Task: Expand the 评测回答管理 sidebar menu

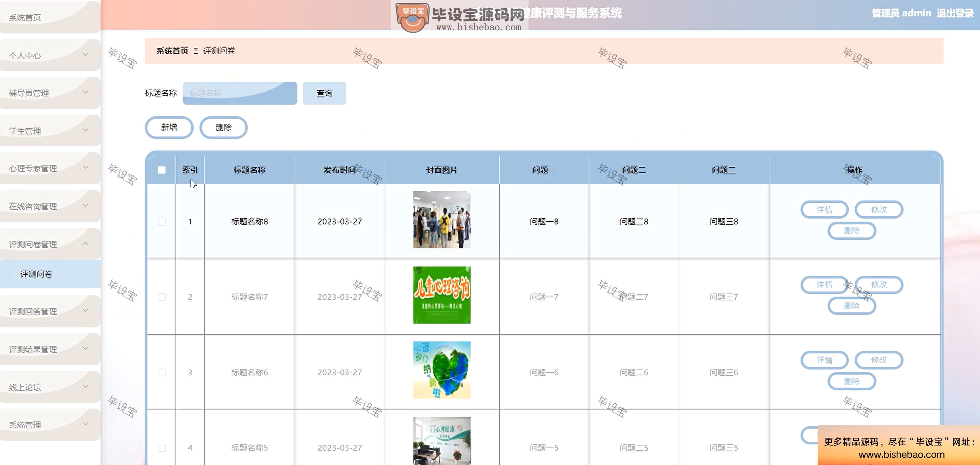Action: point(50,311)
